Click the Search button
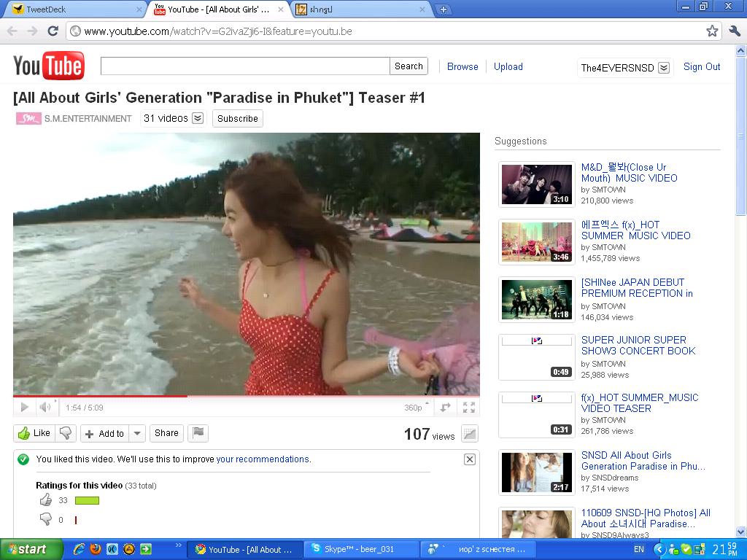The height and width of the screenshot is (560, 747). pyautogui.click(x=409, y=66)
